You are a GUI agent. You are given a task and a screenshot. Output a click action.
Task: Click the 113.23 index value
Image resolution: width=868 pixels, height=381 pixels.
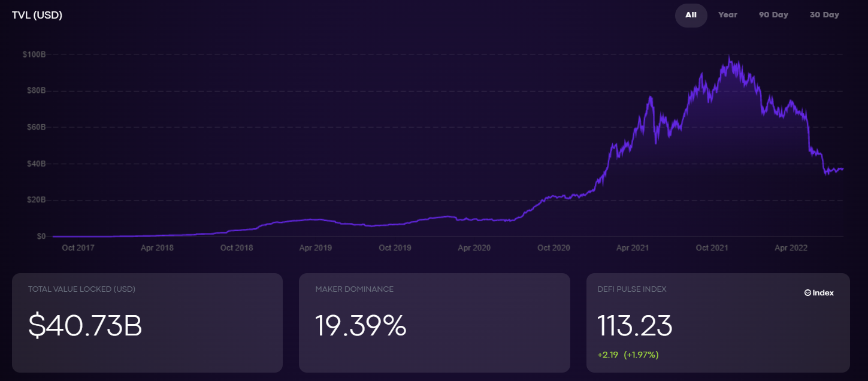point(634,326)
